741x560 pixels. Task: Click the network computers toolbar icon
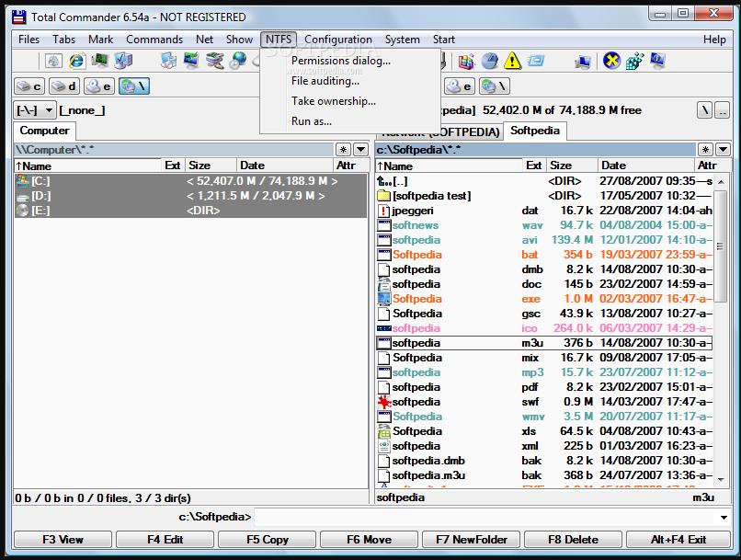coord(582,62)
